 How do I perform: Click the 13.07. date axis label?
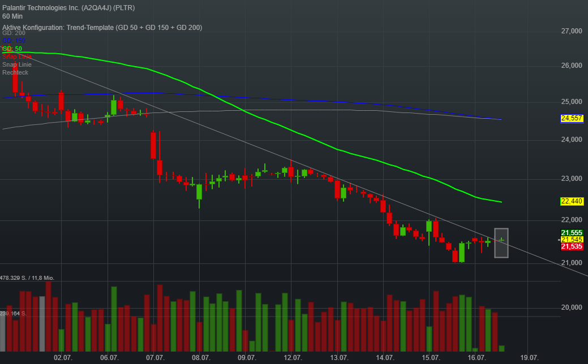tap(339, 358)
